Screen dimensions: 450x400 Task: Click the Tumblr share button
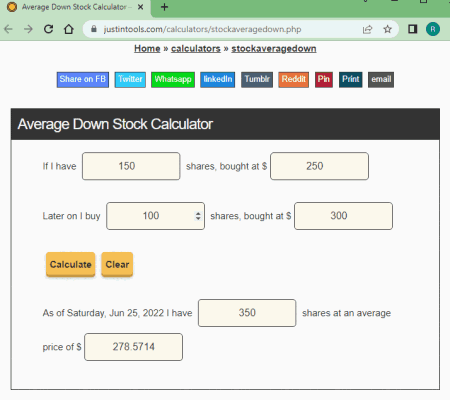tap(257, 80)
